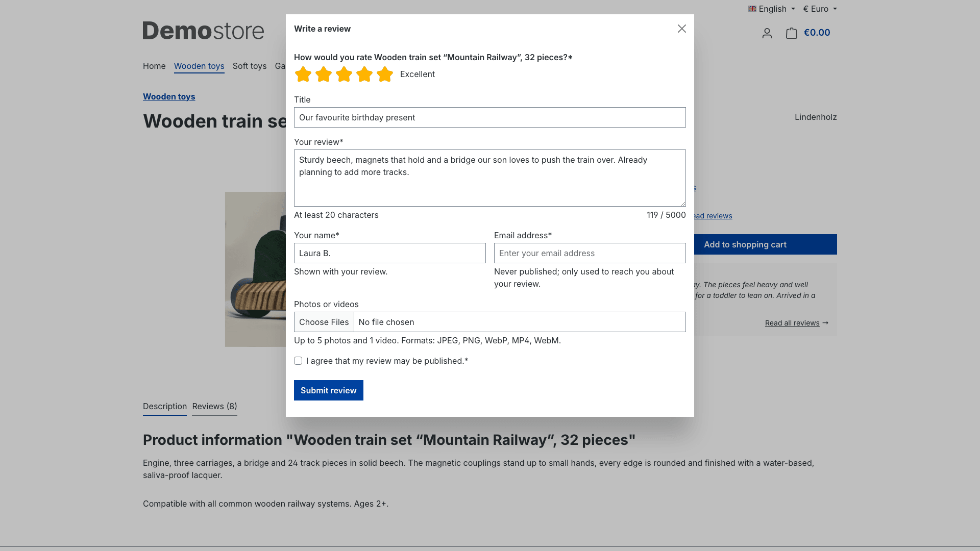Agree that my review may be published
The height and width of the screenshot is (551, 980).
[298, 361]
